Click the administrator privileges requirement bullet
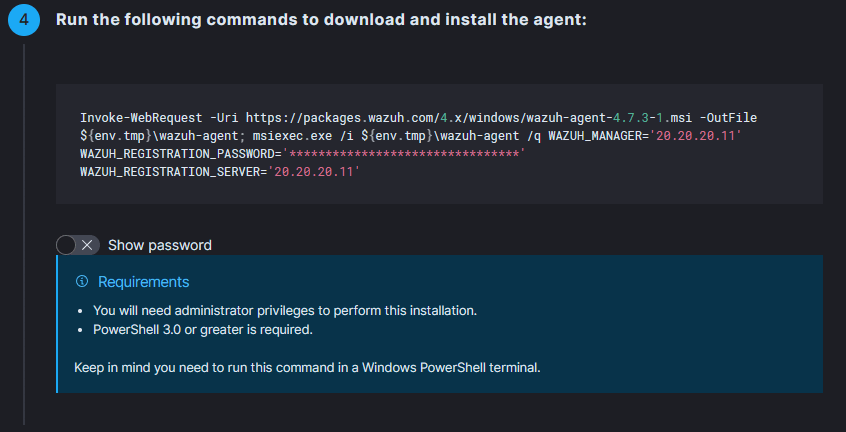Viewport: 846px width, 432px height. point(284,310)
